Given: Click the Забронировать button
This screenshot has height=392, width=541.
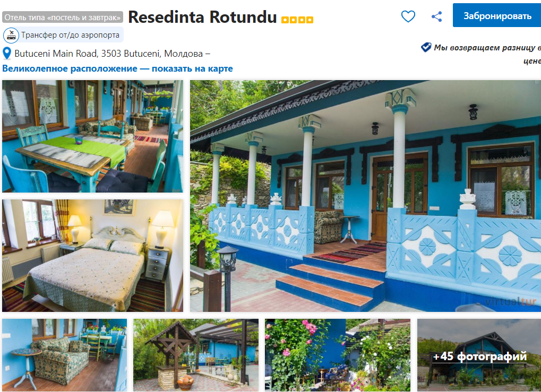Looking at the screenshot, I should tap(497, 16).
